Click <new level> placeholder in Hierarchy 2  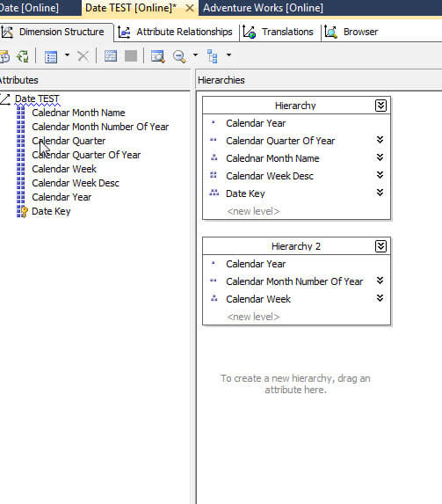[253, 317]
